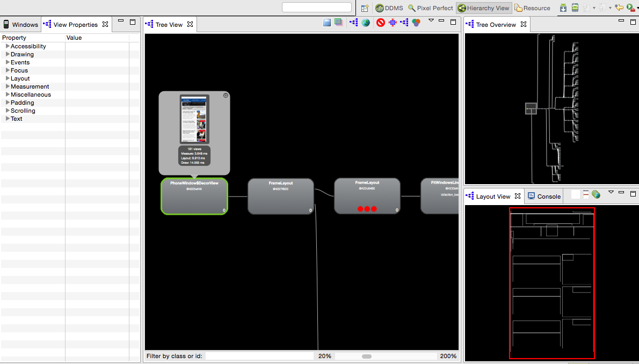The height and width of the screenshot is (364, 639).
Task: Click the globe icon in Tree View toolbar
Action: tap(366, 23)
